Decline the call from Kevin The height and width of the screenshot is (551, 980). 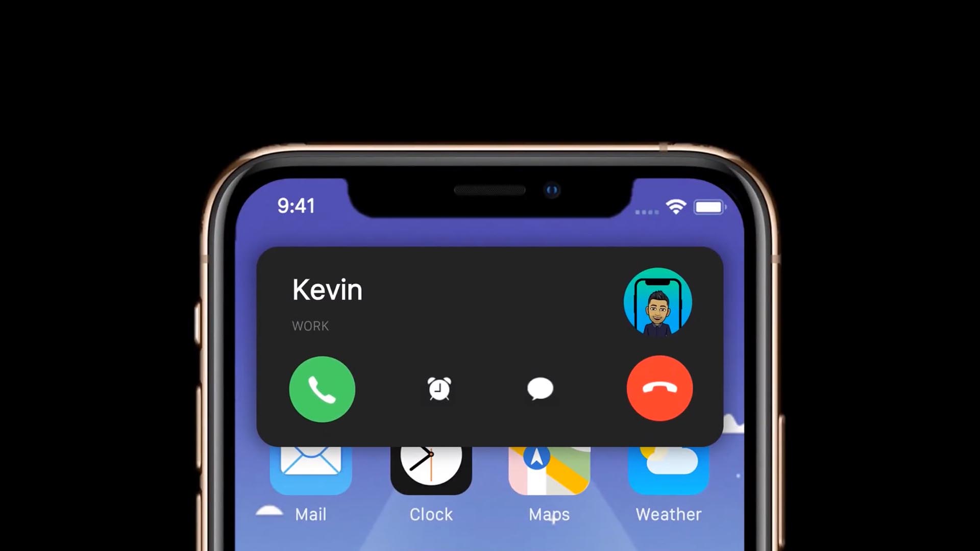click(x=658, y=388)
